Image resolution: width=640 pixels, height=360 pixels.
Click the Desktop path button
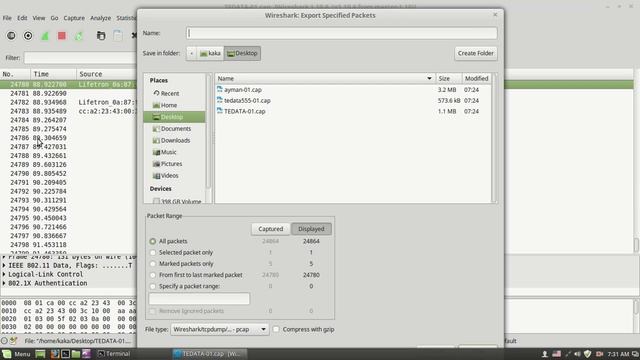242,53
